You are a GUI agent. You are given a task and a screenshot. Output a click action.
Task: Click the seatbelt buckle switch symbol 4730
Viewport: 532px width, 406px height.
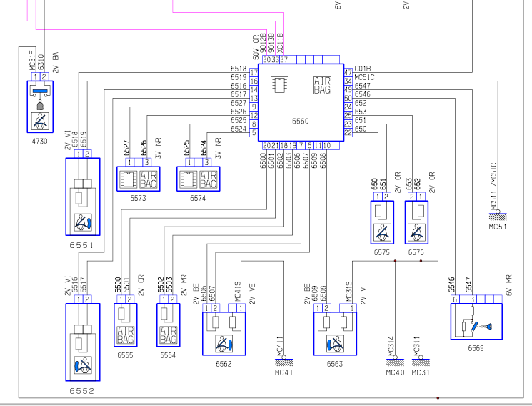40,107
